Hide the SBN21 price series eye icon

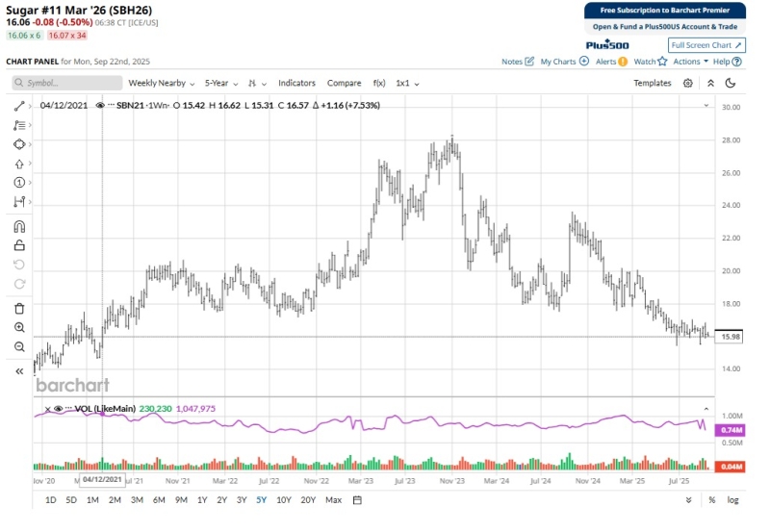point(100,105)
